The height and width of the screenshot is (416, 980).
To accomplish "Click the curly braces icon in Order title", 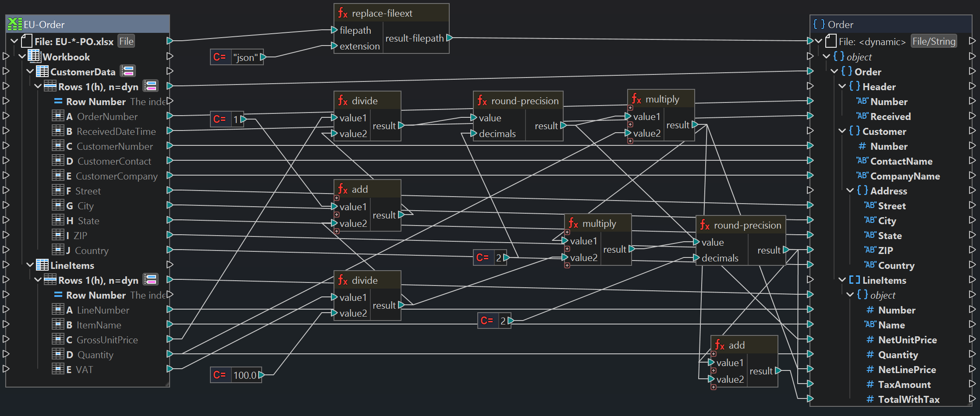I will (x=818, y=24).
